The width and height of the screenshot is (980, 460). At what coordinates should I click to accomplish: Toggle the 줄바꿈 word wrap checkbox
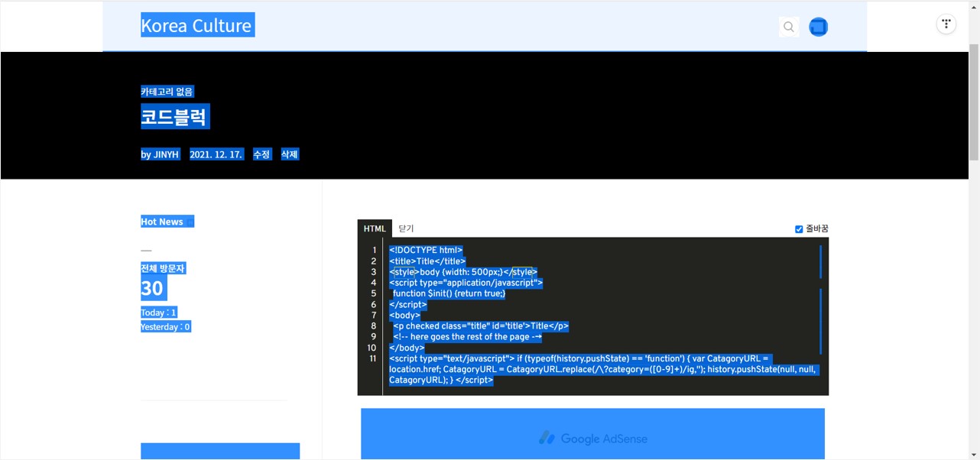coord(799,229)
